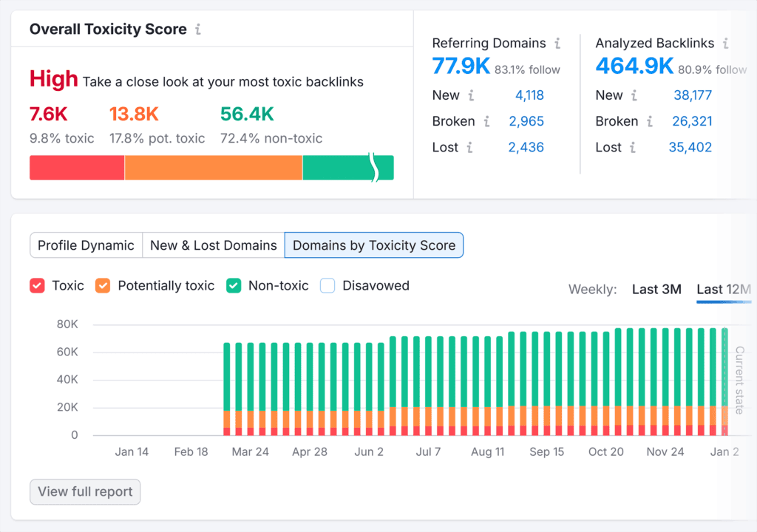Viewport: 757px width, 532px height.
Task: Open New & Lost Domains tab
Action: tap(213, 245)
